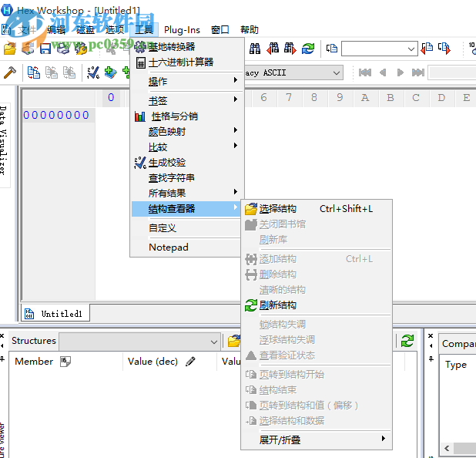Click the Member column hex toggle icon
The height and width of the screenshot is (458, 476).
pyautogui.click(x=65, y=361)
